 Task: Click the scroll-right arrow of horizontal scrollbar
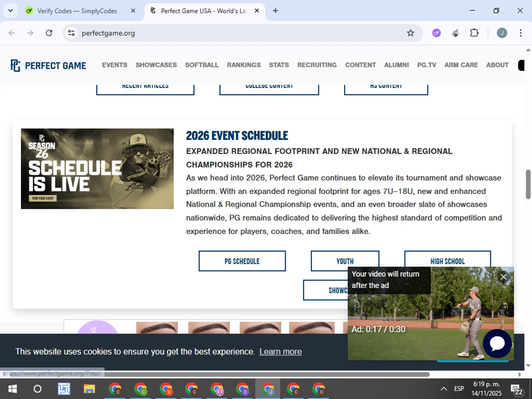click(x=520, y=375)
